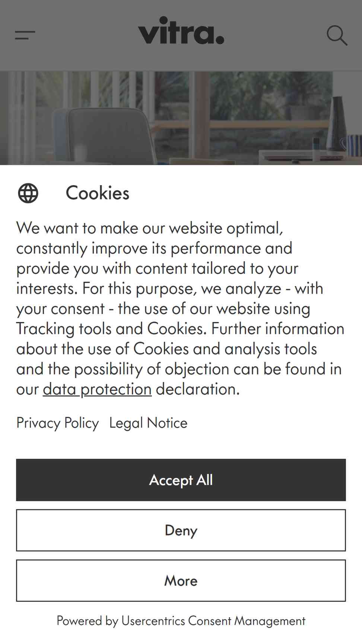
Task: Click the search magnifier icon
Action: tap(337, 35)
